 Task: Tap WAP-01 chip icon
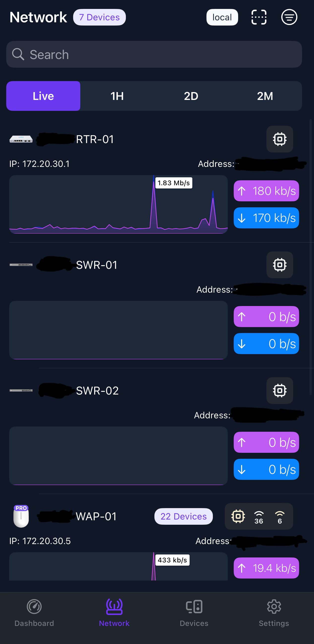(238, 516)
